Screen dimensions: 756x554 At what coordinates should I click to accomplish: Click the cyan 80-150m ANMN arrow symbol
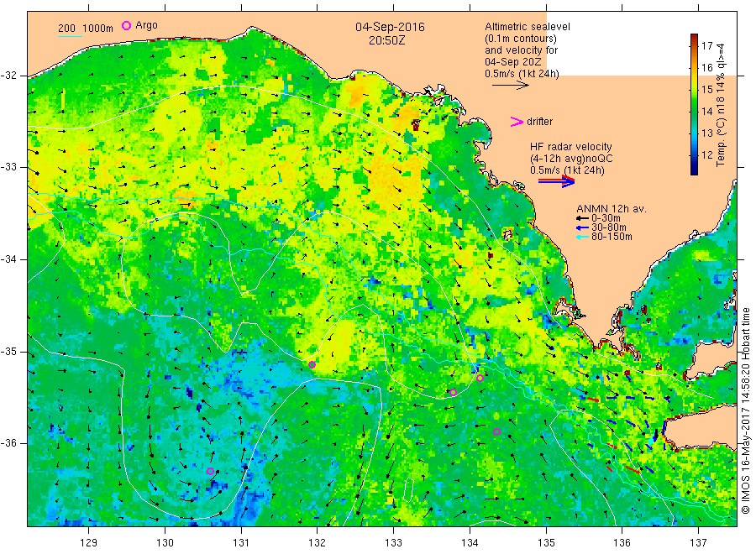pyautogui.click(x=582, y=237)
